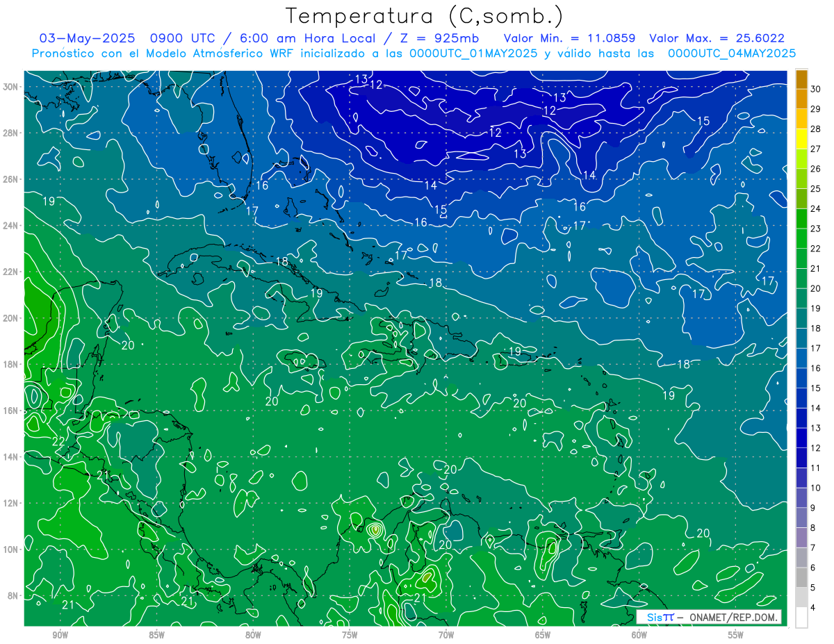
Task: Click 'Modelo Atmosferico WRF' in subtitle
Action: pyautogui.click(x=218, y=53)
